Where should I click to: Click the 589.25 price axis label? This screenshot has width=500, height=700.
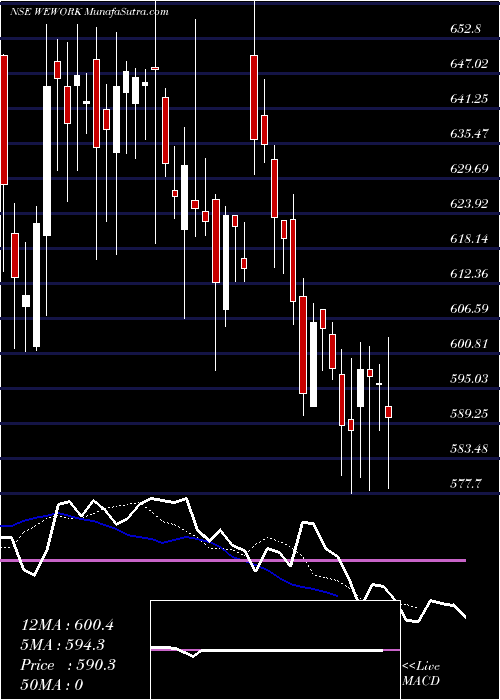point(469,413)
